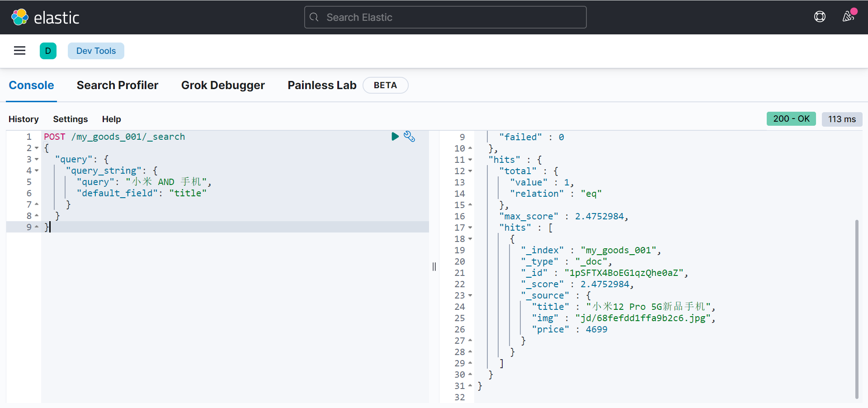Click the Search Elastic input field
The width and height of the screenshot is (868, 408).
tap(445, 17)
